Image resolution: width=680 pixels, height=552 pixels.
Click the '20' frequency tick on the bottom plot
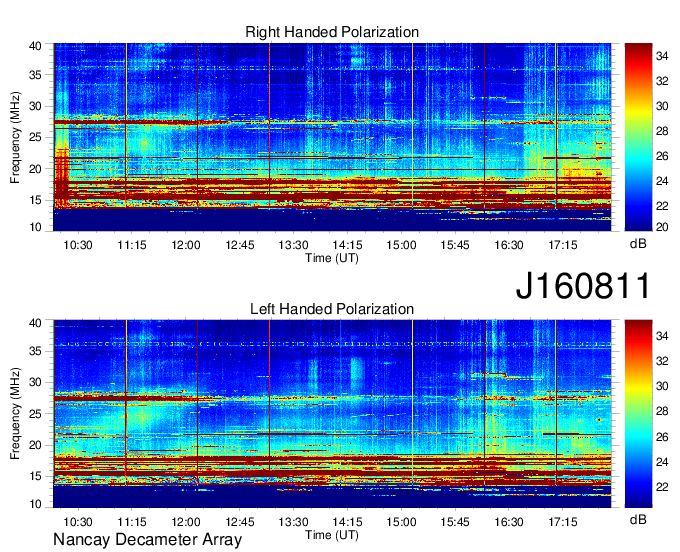click(x=35, y=445)
